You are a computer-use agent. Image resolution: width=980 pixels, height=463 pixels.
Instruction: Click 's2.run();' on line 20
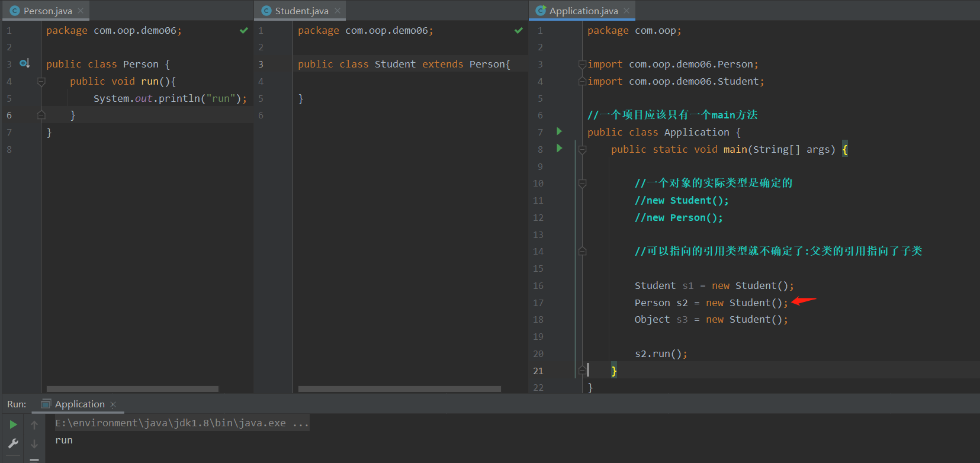pos(661,353)
